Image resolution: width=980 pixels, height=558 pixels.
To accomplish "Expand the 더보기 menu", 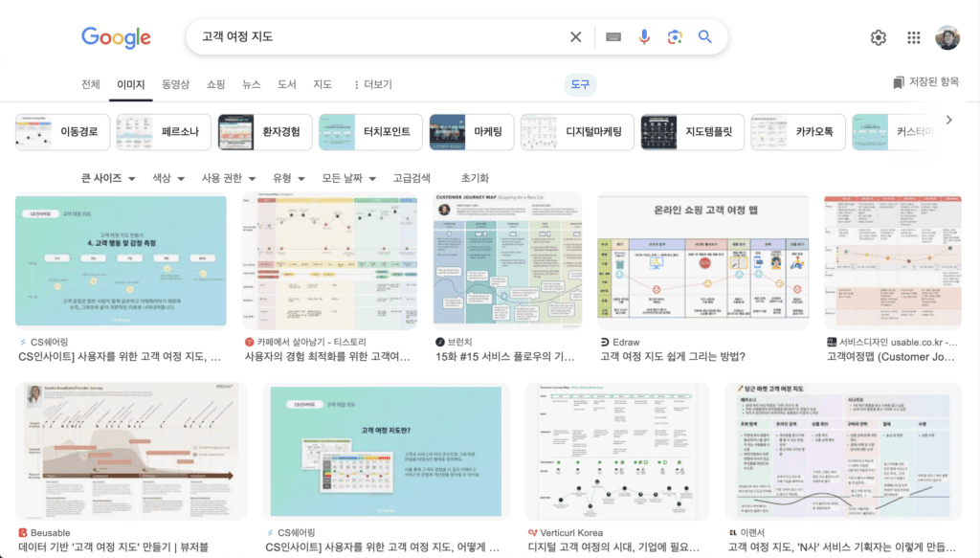I will pyautogui.click(x=373, y=84).
